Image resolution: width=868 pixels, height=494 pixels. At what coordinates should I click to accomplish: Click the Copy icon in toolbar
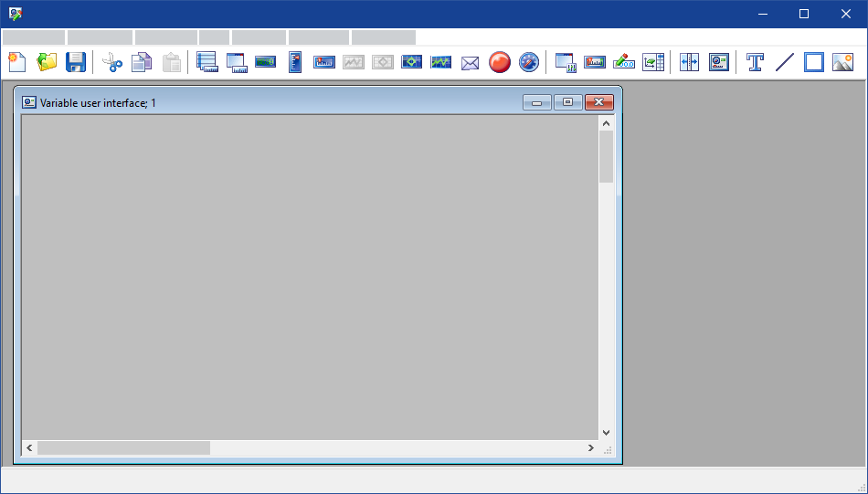pyautogui.click(x=141, y=62)
